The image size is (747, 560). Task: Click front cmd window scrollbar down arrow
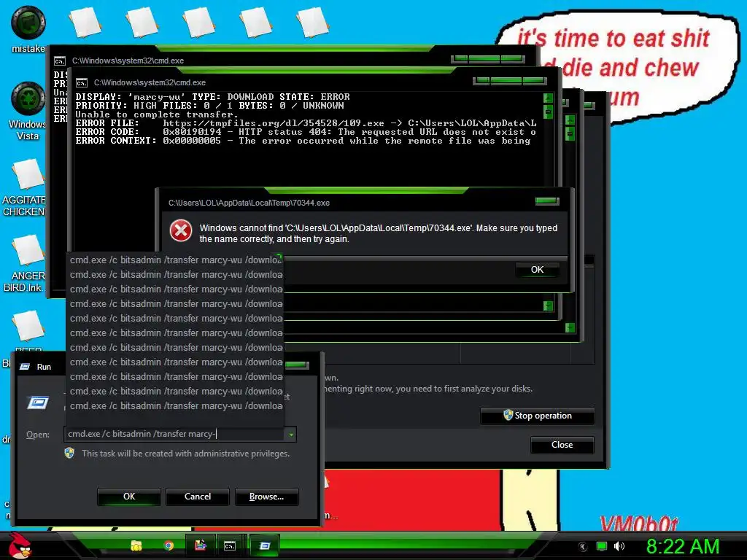[549, 306]
